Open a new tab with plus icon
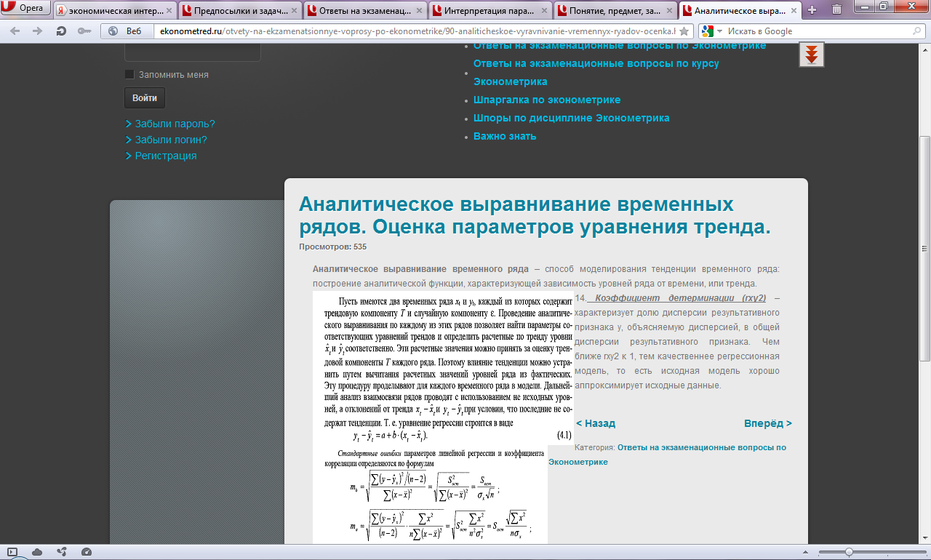 (812, 10)
